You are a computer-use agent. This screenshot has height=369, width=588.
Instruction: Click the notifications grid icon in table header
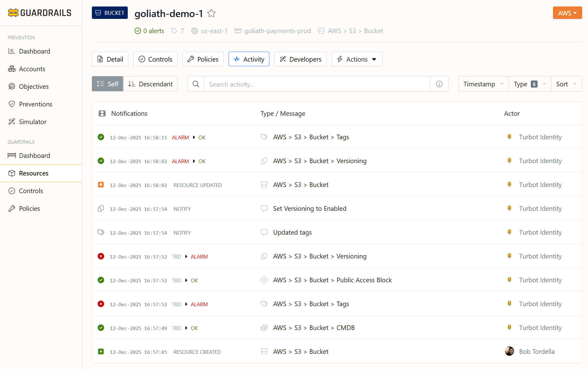102,113
